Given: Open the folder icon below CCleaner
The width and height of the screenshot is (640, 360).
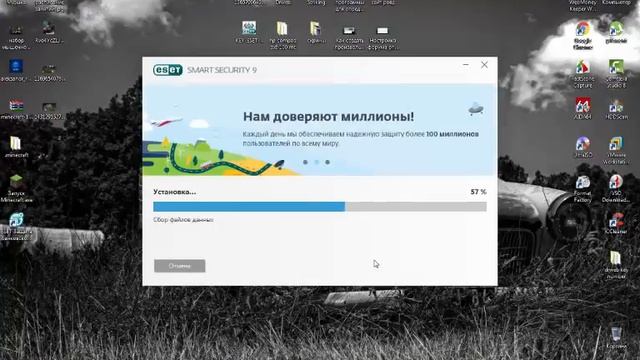Looking at the screenshot, I should [616, 264].
